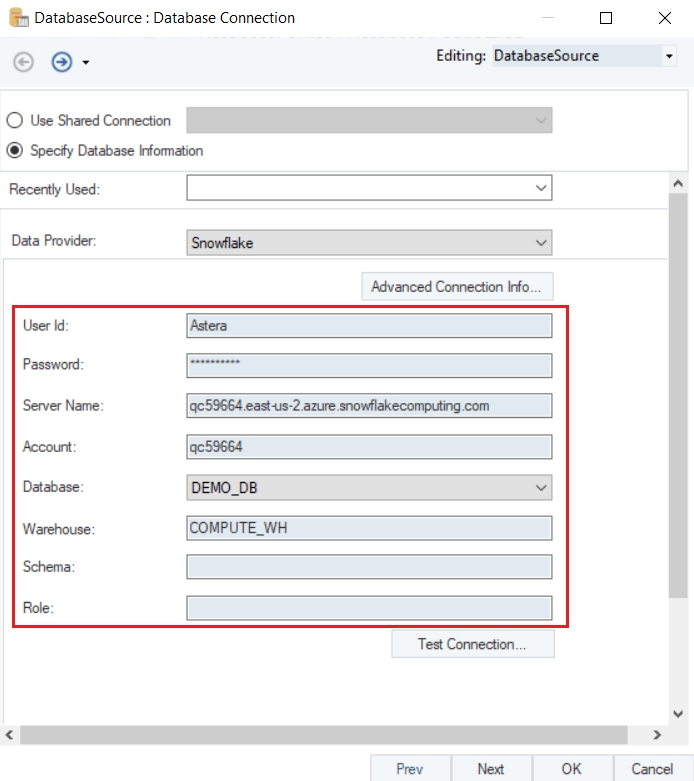Viewport: 694px width, 781px height.
Task: Focus the User Id field
Action: pyautogui.click(x=369, y=325)
